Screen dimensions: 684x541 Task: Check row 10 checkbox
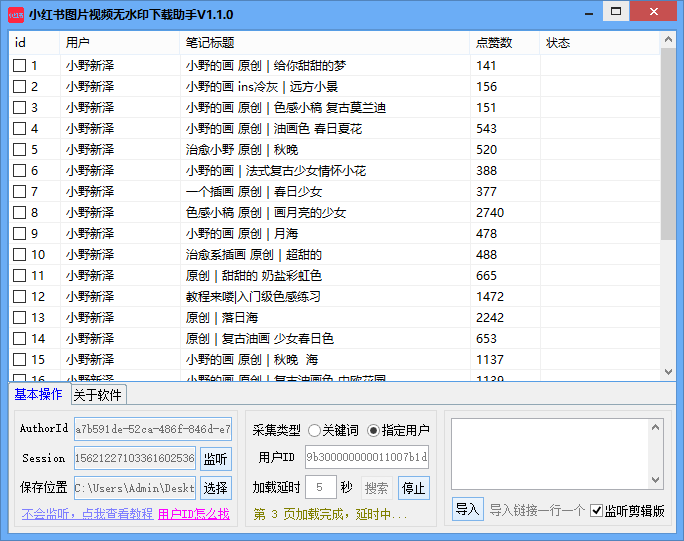pos(19,254)
